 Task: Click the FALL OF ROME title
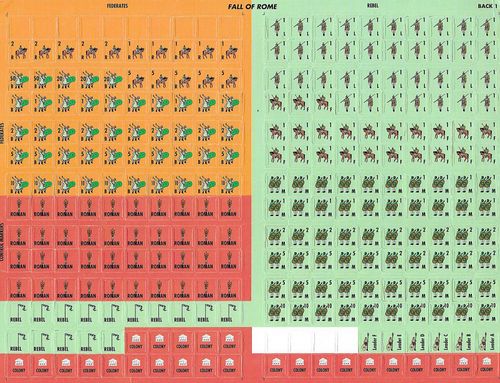tap(252, 7)
